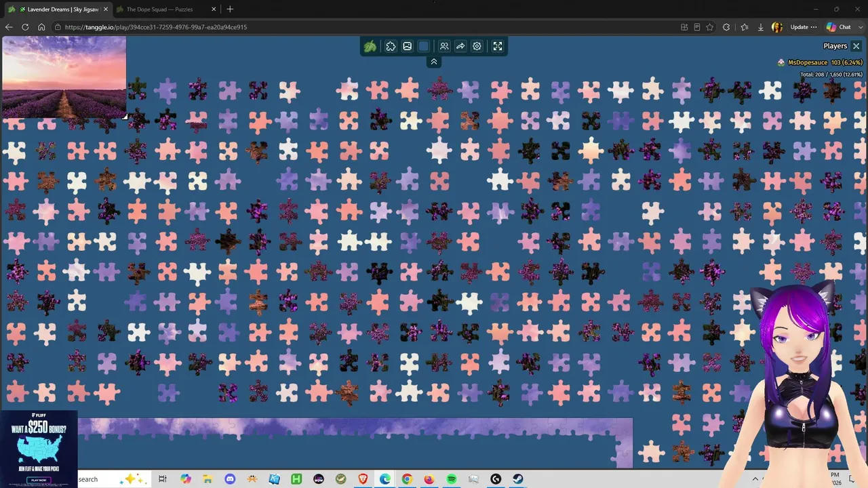
Task: Toggle the reference image preview button
Action: tap(407, 46)
